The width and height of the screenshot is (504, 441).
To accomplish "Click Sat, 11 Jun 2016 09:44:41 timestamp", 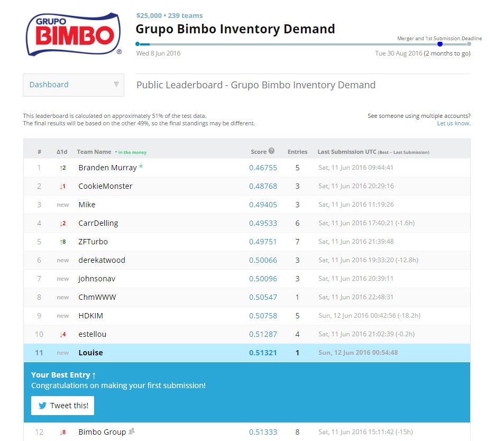I will [x=356, y=168].
